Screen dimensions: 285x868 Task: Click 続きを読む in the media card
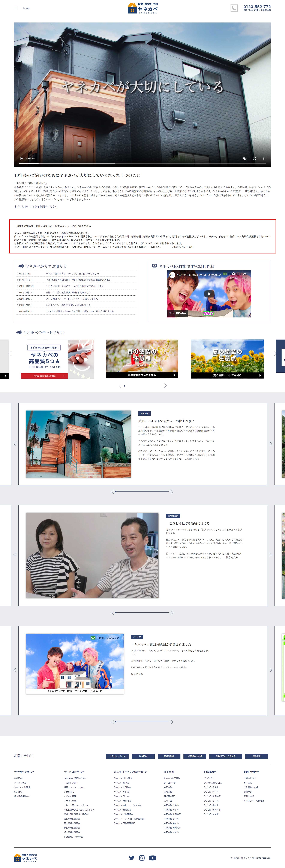(137, 674)
